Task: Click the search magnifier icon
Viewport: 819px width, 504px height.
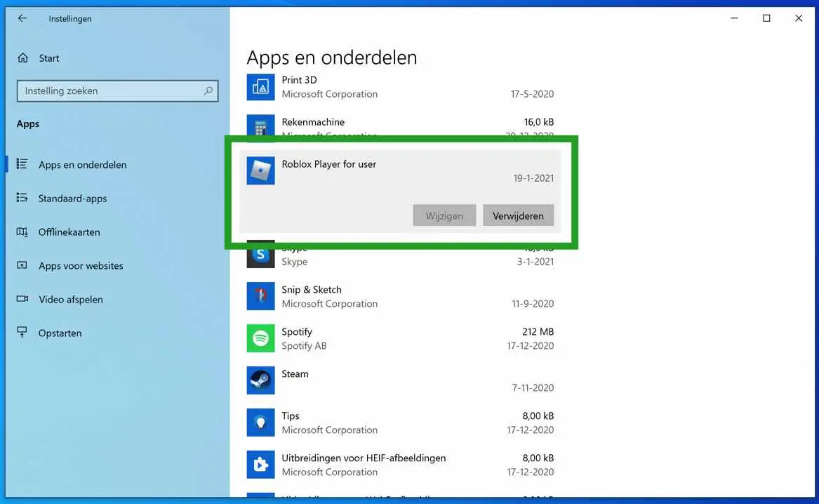Action: pyautogui.click(x=208, y=91)
